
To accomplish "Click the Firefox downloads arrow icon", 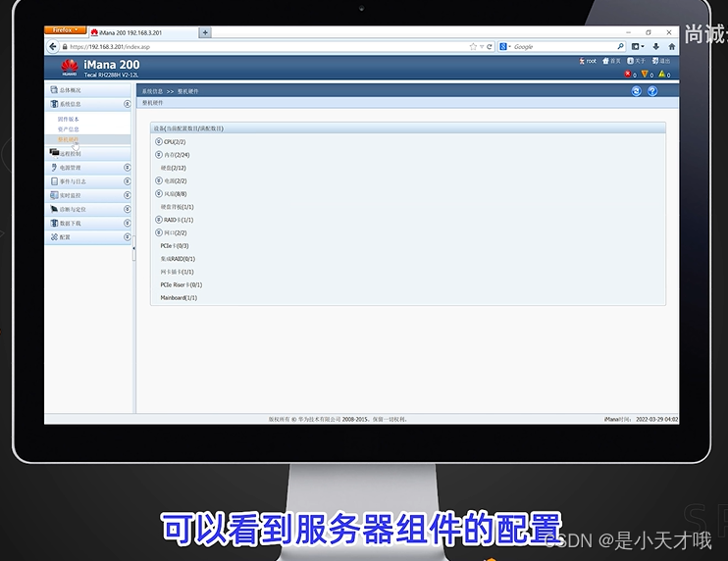I will [x=655, y=46].
